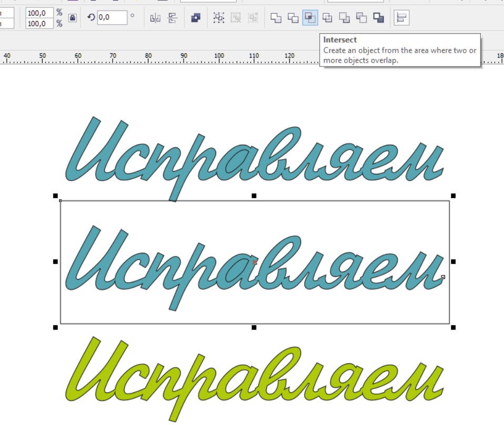Screen dimensions: 504x425
Task: Click the selection center X marker
Action: click(255, 262)
